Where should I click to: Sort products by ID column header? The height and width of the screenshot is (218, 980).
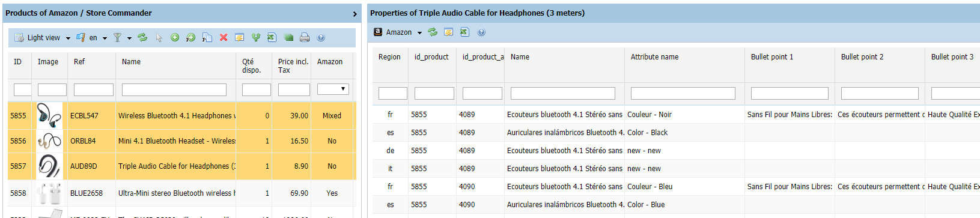pyautogui.click(x=20, y=65)
